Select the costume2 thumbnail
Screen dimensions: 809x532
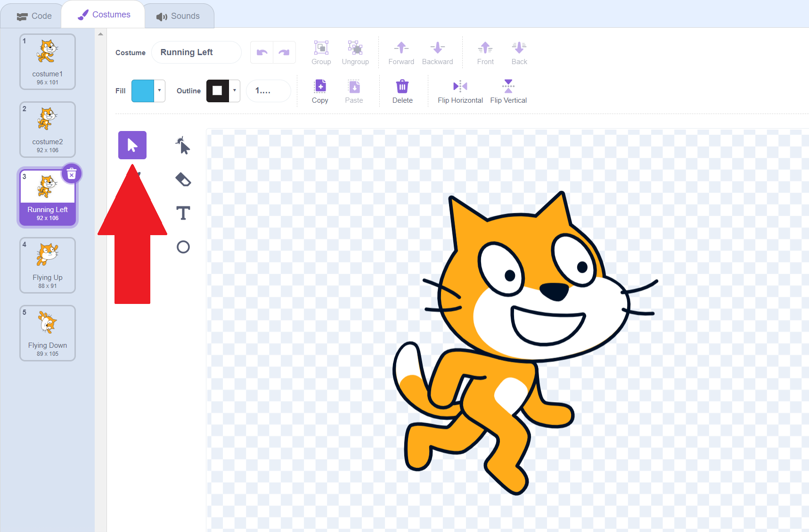point(48,130)
